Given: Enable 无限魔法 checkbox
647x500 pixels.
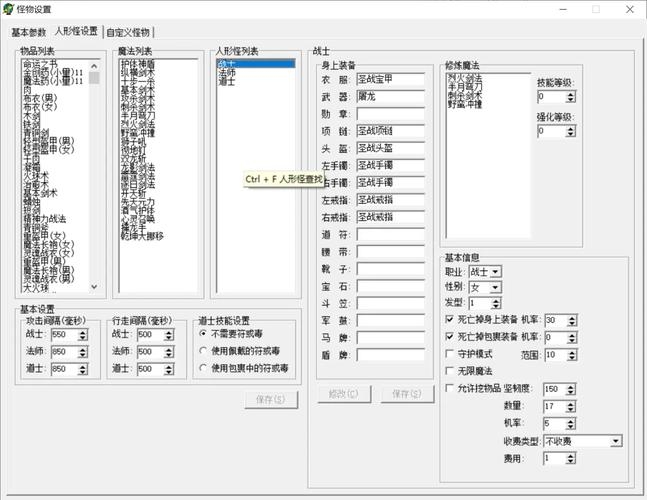Looking at the screenshot, I should [450, 371].
